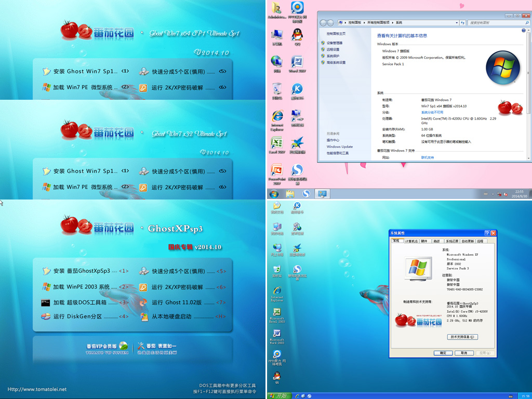532x399 pixels.
Task: Click 番茄VIP会员版 on XP boot menu
Action: point(107,348)
